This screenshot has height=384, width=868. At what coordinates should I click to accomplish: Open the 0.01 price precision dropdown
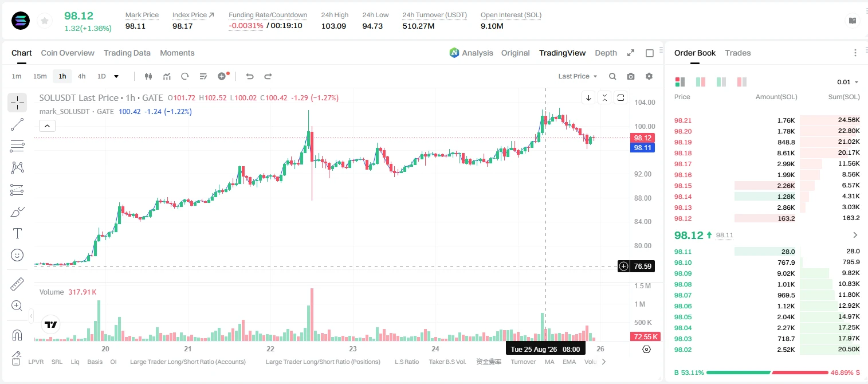pos(848,83)
